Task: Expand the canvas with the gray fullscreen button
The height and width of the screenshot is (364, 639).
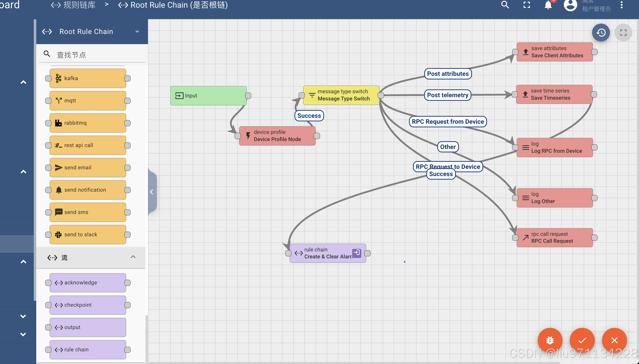Action: [623, 32]
